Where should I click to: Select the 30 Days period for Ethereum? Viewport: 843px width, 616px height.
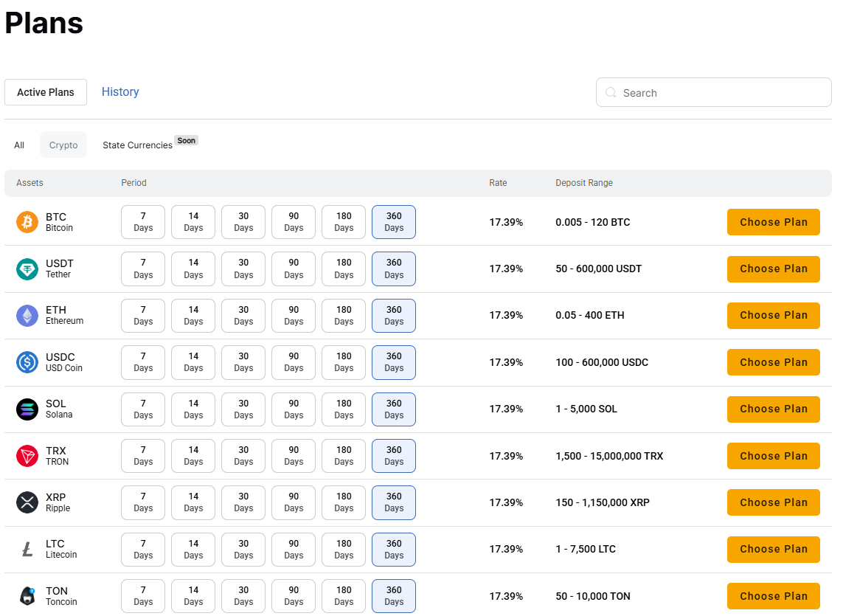coord(243,315)
